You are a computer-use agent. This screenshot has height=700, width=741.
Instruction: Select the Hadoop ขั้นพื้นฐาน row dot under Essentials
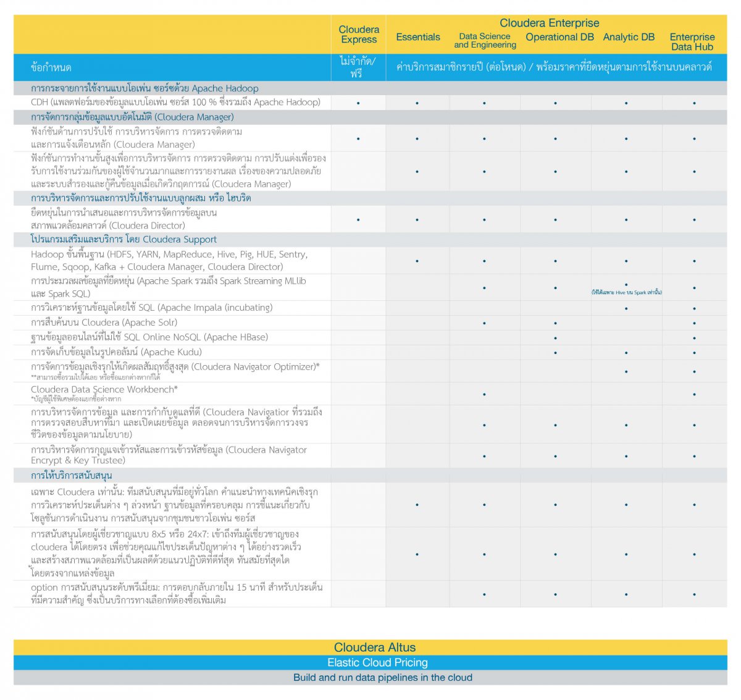(x=417, y=261)
